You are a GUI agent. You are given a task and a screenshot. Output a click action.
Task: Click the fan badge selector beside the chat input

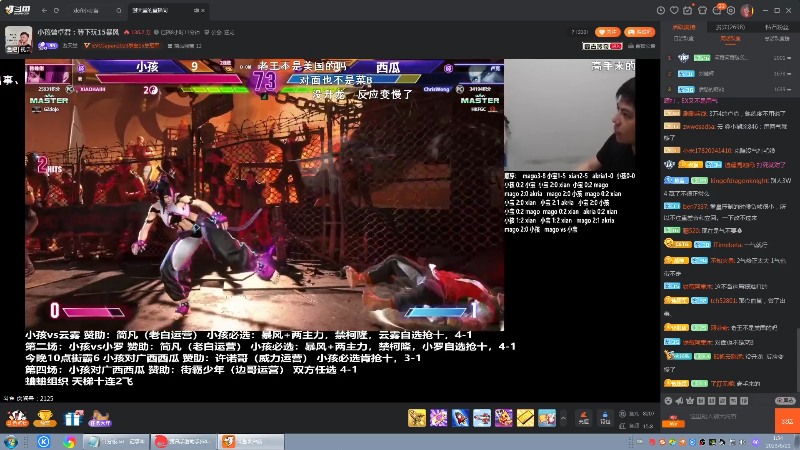tap(673, 421)
